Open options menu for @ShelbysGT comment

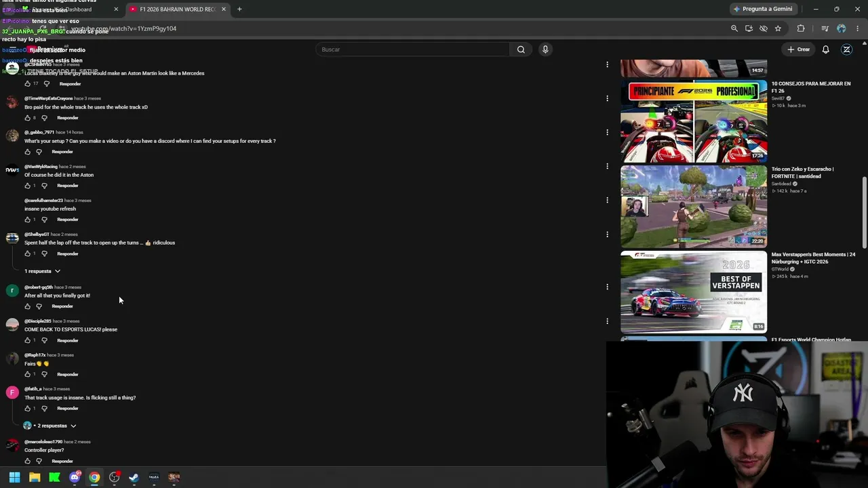coord(607,235)
